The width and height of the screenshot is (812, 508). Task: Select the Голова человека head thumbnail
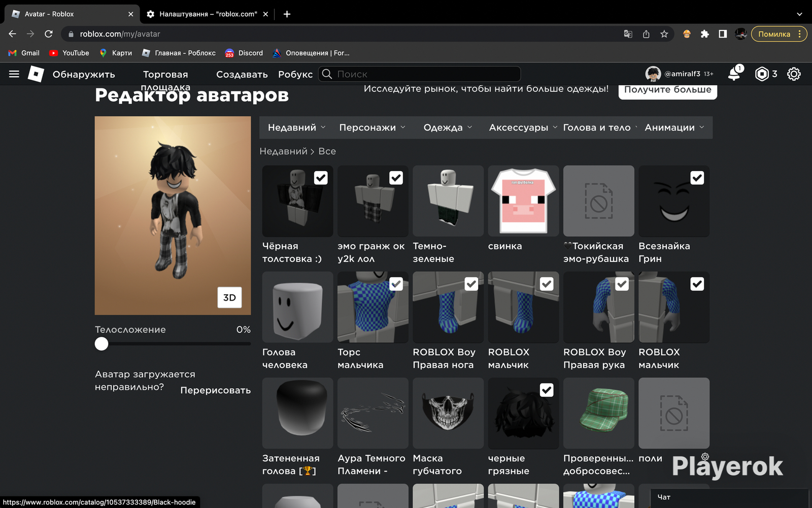[x=297, y=307]
